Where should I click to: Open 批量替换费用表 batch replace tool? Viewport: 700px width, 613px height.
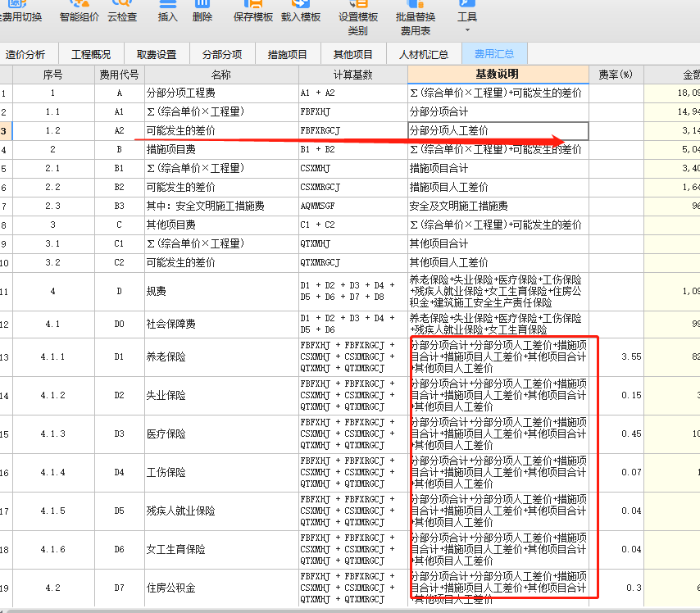416,19
